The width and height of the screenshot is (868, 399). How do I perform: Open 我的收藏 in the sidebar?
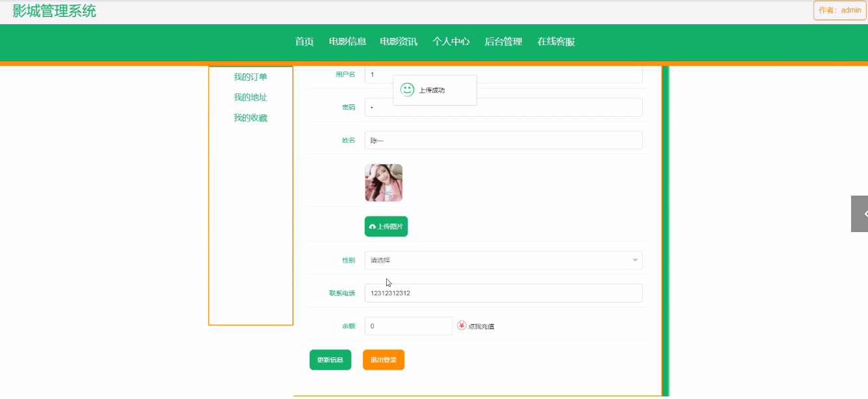pyautogui.click(x=251, y=118)
